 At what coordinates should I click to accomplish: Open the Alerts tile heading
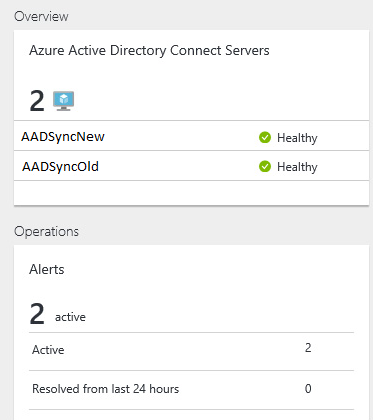click(x=47, y=269)
